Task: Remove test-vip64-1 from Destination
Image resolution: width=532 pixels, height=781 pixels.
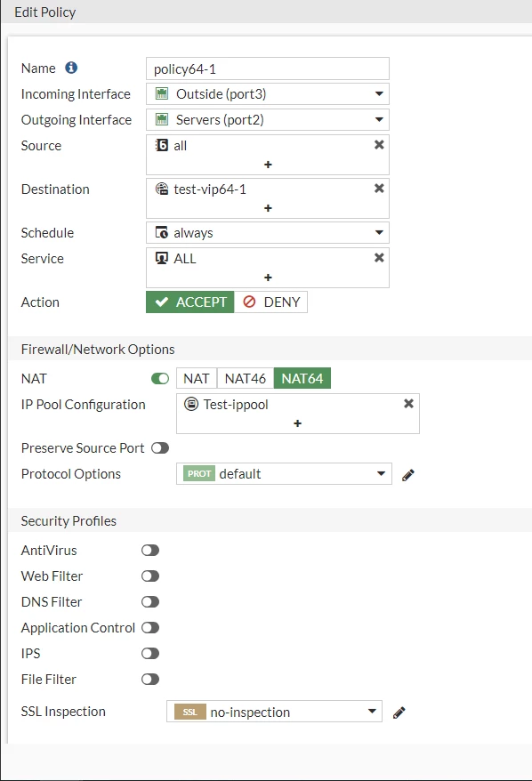Action: (x=379, y=189)
